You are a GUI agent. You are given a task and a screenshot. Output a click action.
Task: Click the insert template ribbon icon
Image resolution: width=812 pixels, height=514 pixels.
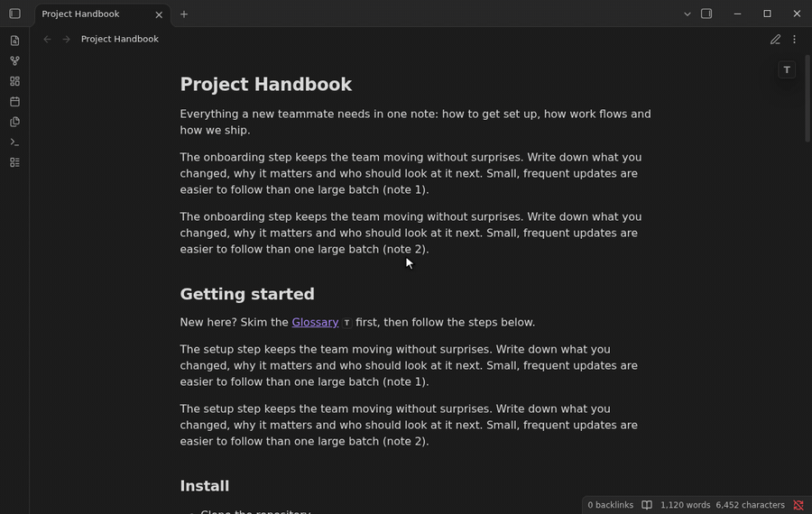coord(14,122)
